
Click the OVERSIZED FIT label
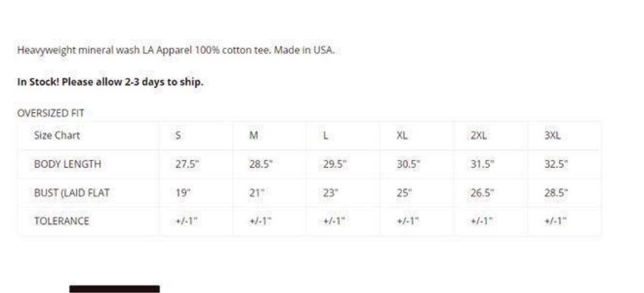pos(50,113)
